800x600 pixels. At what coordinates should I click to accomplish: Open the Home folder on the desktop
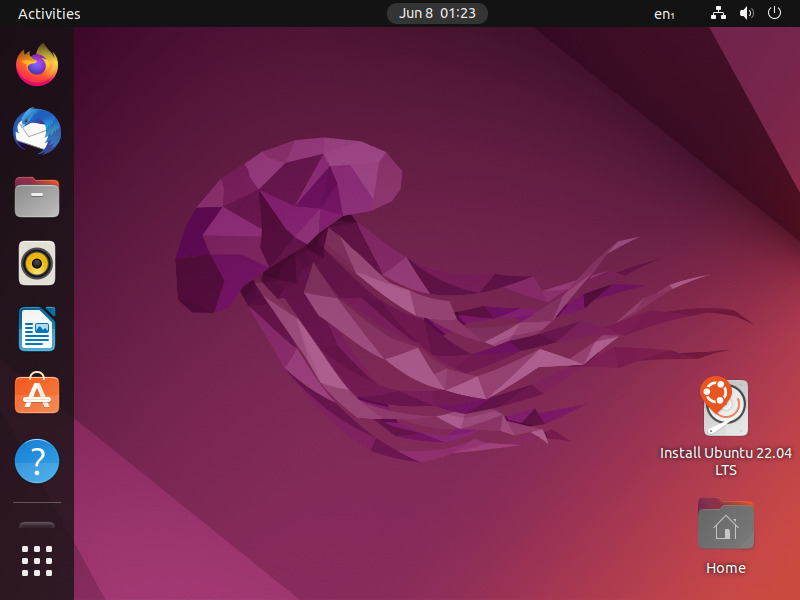(x=725, y=523)
